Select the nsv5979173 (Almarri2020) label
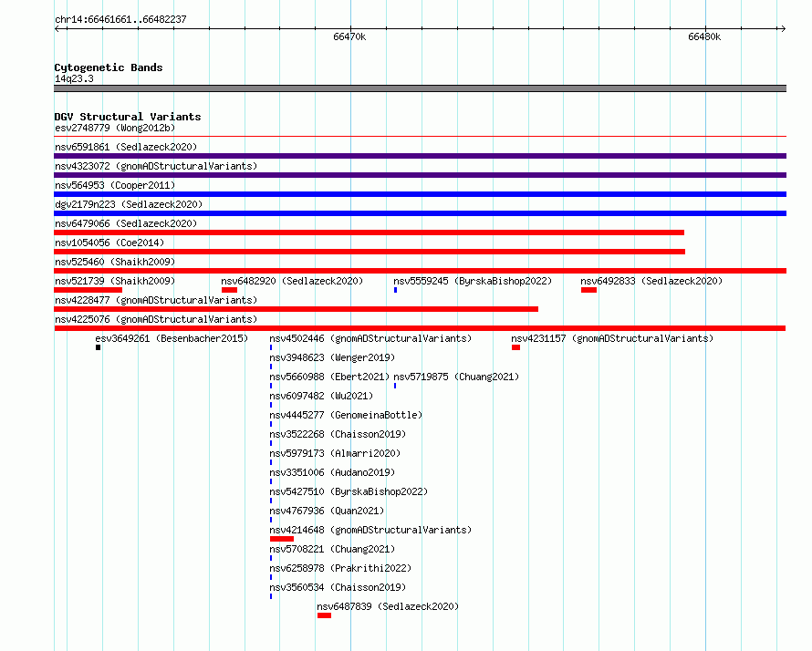The height and width of the screenshot is (651, 812). point(335,453)
